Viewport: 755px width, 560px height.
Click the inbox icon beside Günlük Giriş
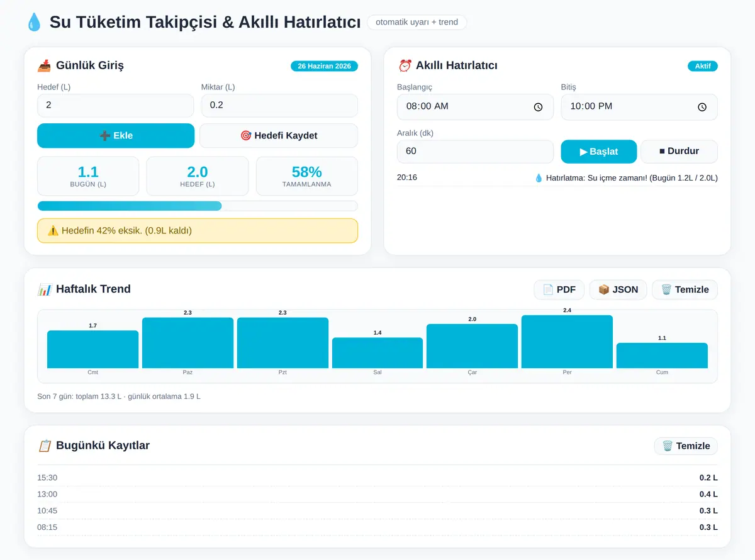(44, 65)
